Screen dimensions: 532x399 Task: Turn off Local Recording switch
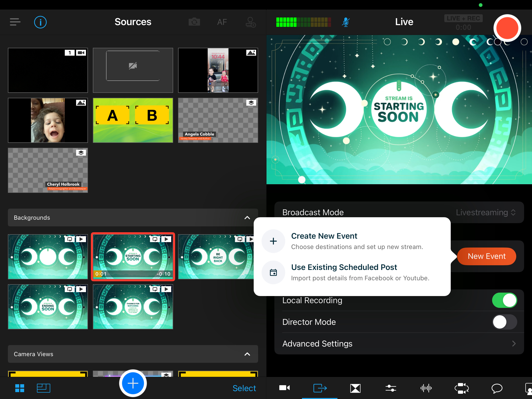(x=504, y=300)
